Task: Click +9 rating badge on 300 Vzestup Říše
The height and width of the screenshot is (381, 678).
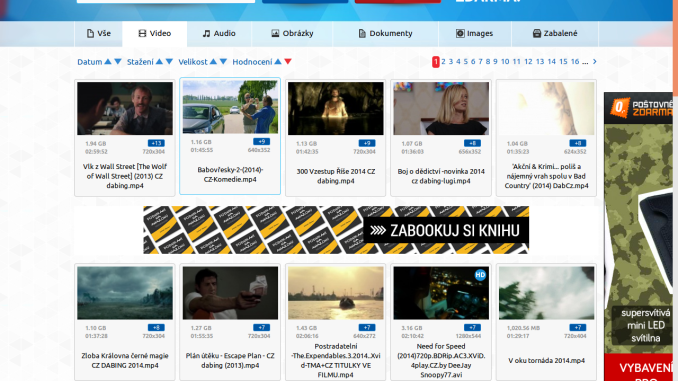Action: 367,143
